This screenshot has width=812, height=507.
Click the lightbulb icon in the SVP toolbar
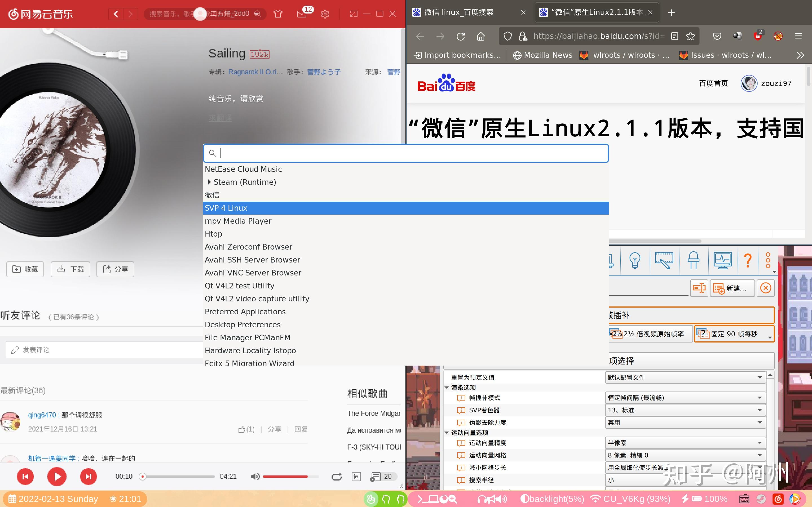click(634, 261)
